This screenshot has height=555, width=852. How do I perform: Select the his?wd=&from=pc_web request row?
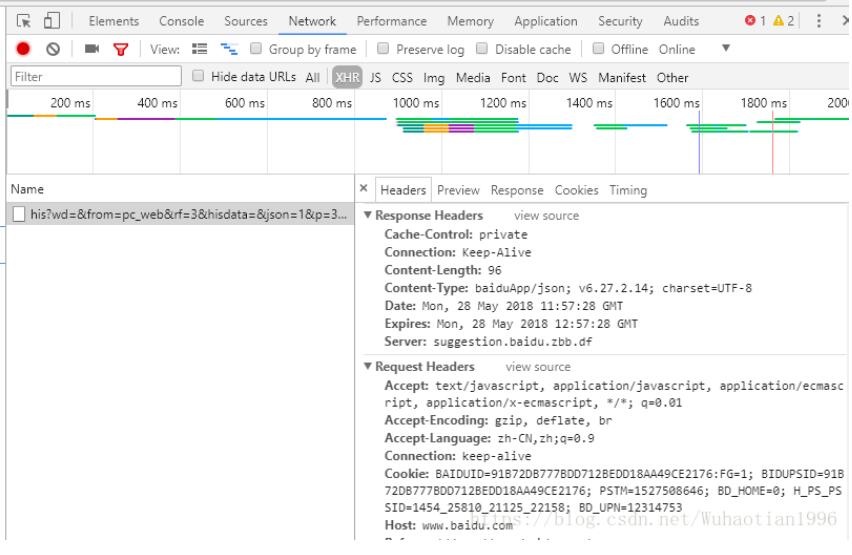(180, 214)
